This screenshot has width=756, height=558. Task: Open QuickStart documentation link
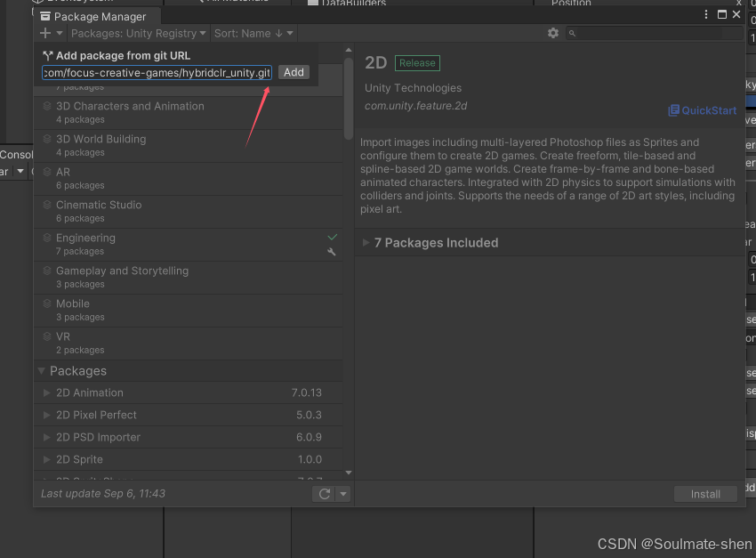point(703,110)
